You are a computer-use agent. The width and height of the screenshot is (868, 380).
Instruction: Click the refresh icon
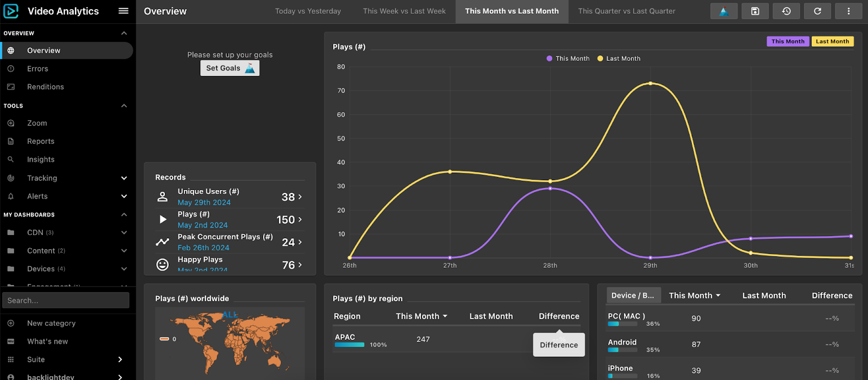click(x=818, y=11)
